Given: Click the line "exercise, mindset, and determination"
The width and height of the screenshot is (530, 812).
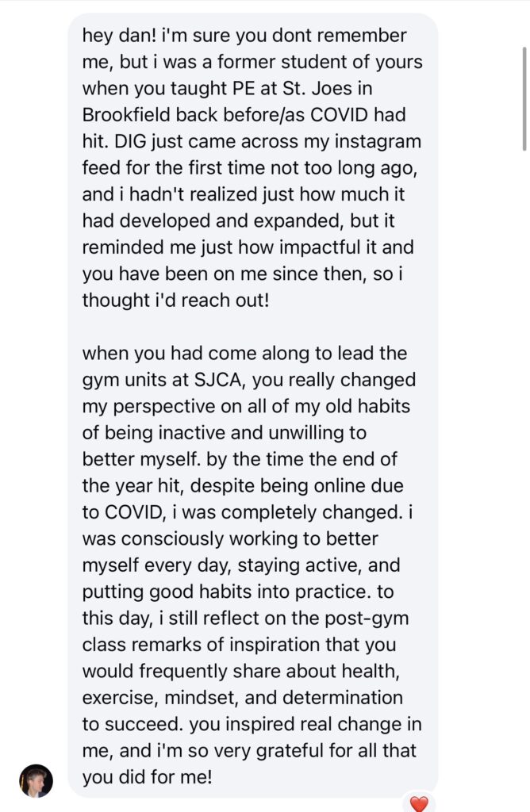Looking at the screenshot, I should 242,698.
